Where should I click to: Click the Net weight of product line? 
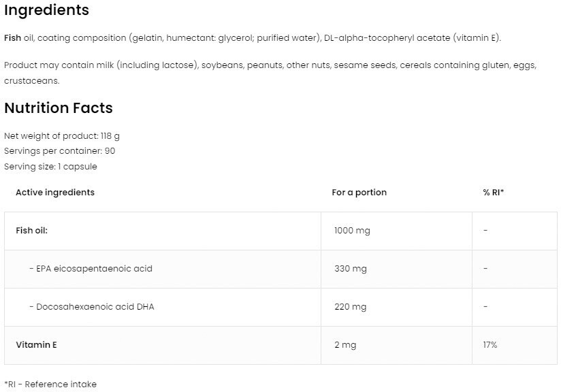click(62, 136)
